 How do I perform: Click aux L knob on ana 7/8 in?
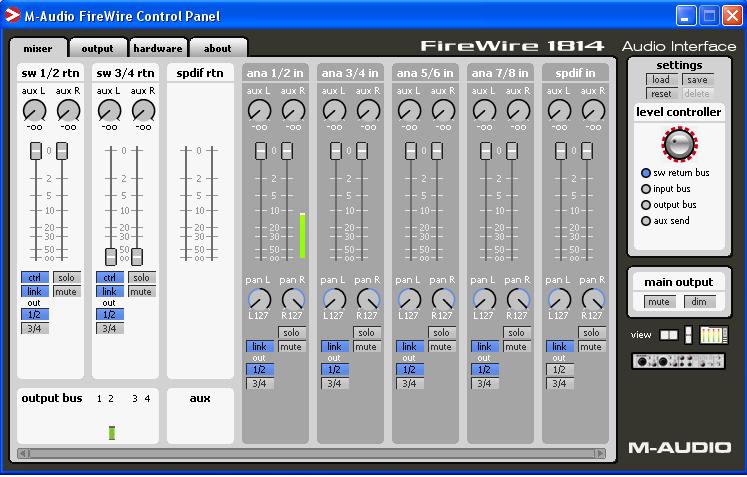click(485, 111)
